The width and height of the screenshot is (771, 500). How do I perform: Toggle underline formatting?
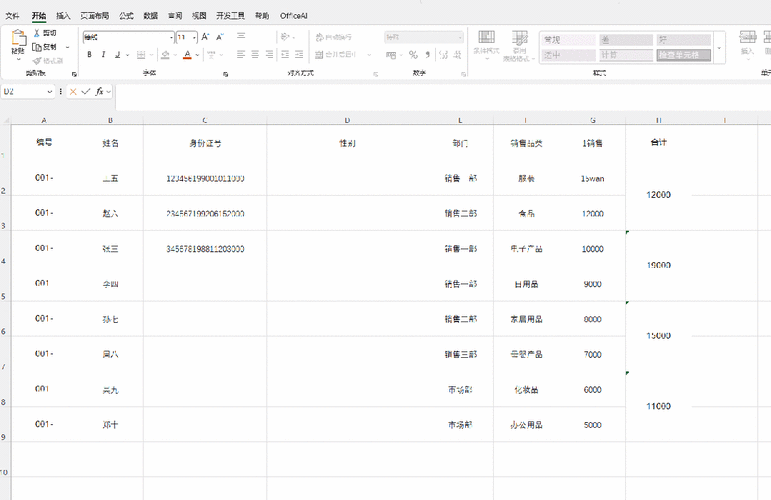coord(117,55)
